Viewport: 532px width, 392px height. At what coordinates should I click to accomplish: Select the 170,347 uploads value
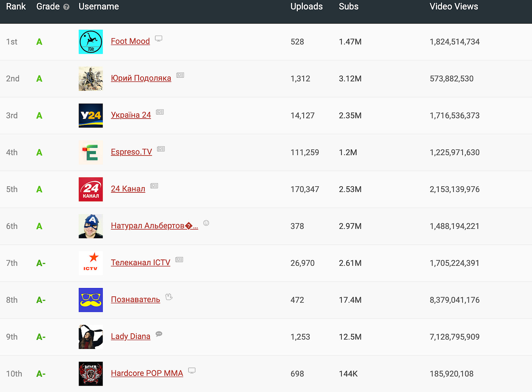305,189
